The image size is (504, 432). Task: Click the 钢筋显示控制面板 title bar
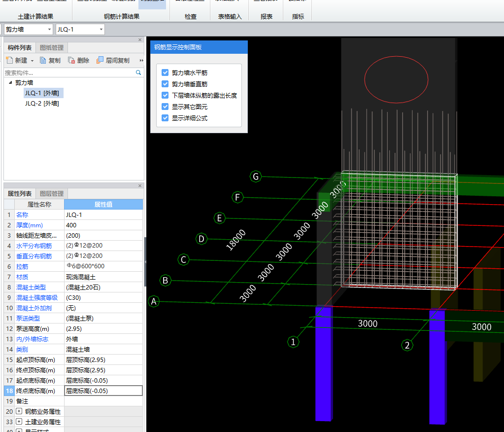coord(199,47)
